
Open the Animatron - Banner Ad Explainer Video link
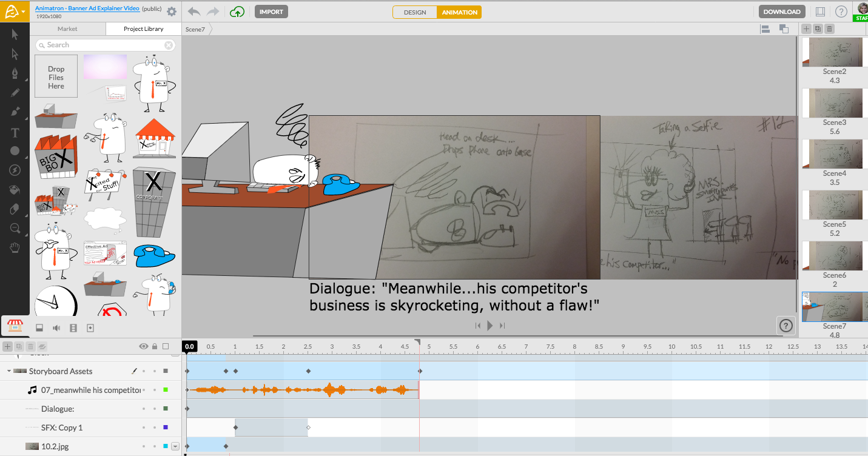tap(87, 8)
